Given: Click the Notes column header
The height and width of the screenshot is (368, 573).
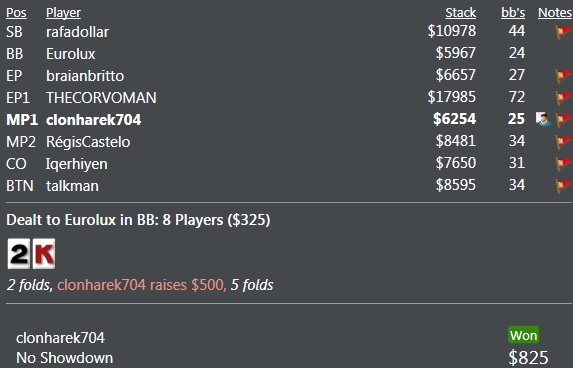Looking at the screenshot, I should 555,13.
